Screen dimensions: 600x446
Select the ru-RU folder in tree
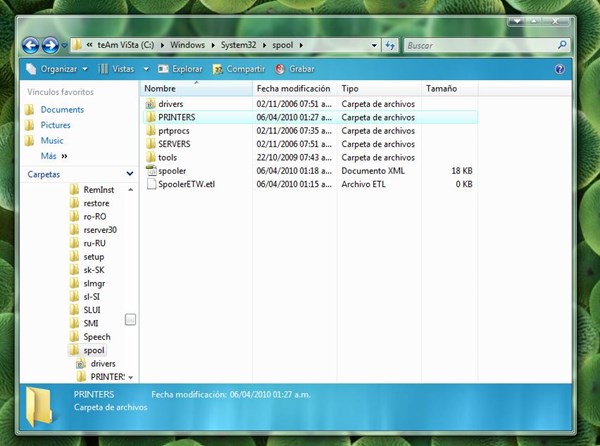[95, 243]
